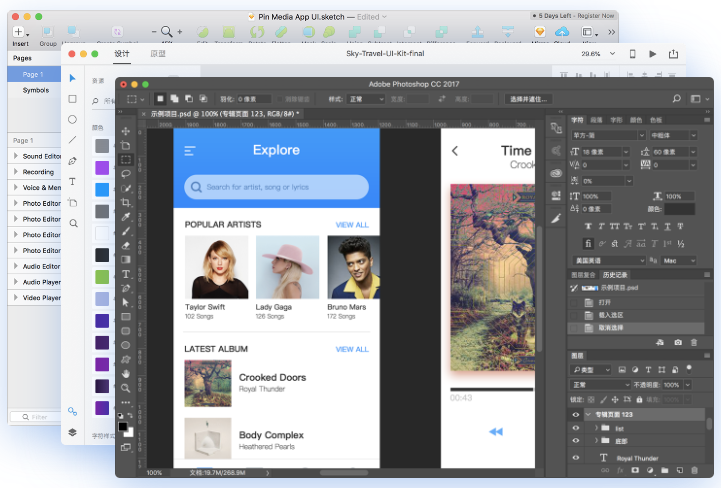The height and width of the screenshot is (488, 721).
Task: Select Page 1 in Sketch Pages list
Action: coord(34,75)
